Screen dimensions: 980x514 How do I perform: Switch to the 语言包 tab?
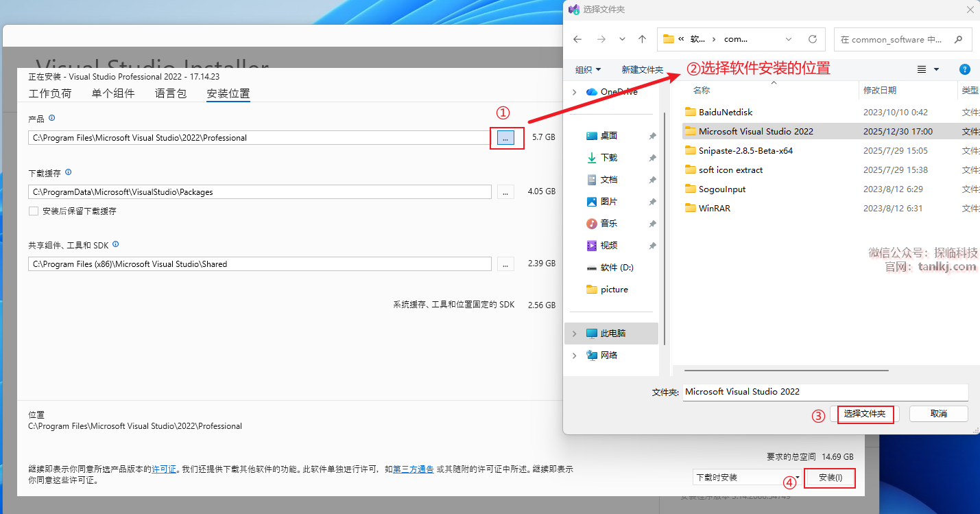(x=171, y=94)
